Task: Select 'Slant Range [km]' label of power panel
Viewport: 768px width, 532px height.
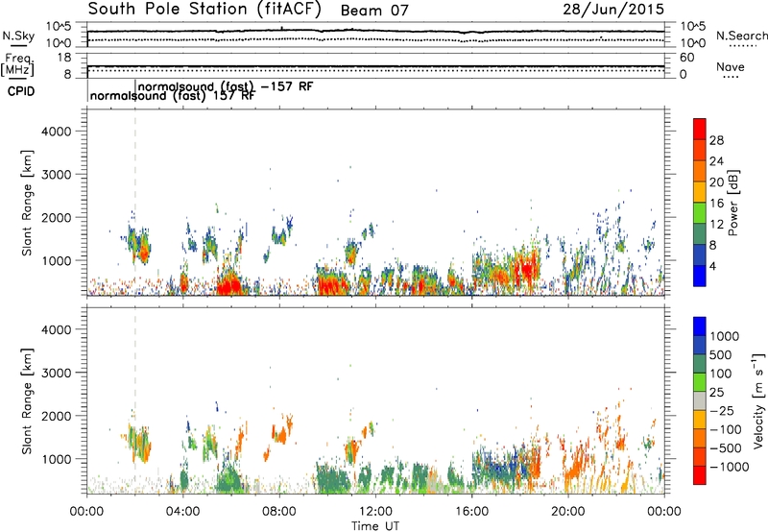Action: click(x=27, y=203)
